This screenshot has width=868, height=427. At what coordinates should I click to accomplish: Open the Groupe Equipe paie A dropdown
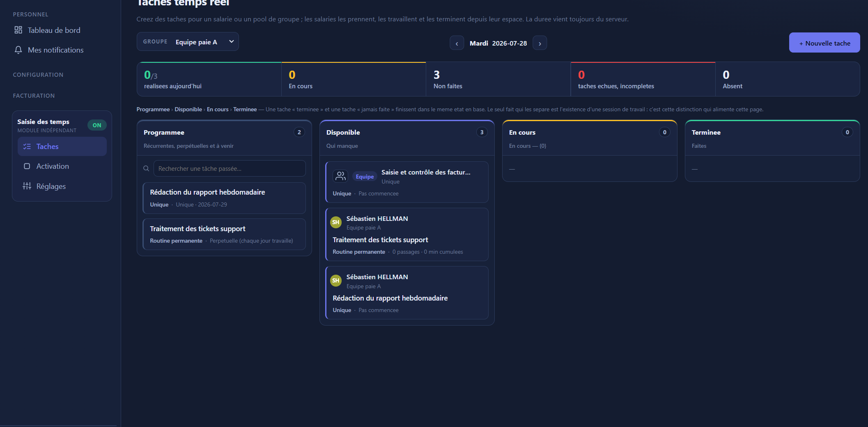(x=188, y=42)
